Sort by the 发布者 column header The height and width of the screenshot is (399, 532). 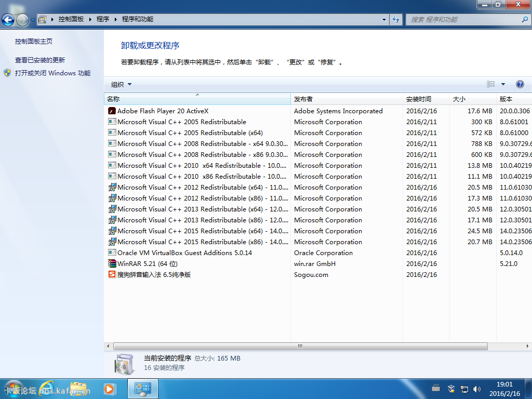[x=347, y=99]
